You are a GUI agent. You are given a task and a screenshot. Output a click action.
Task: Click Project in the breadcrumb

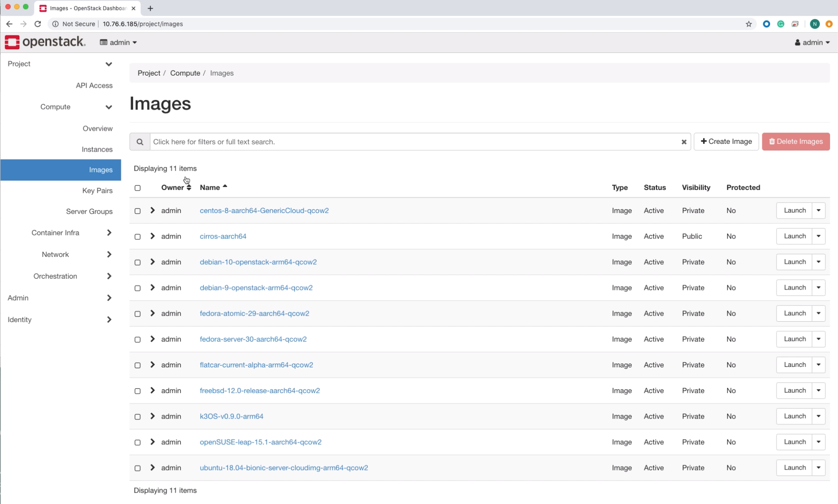coord(149,73)
